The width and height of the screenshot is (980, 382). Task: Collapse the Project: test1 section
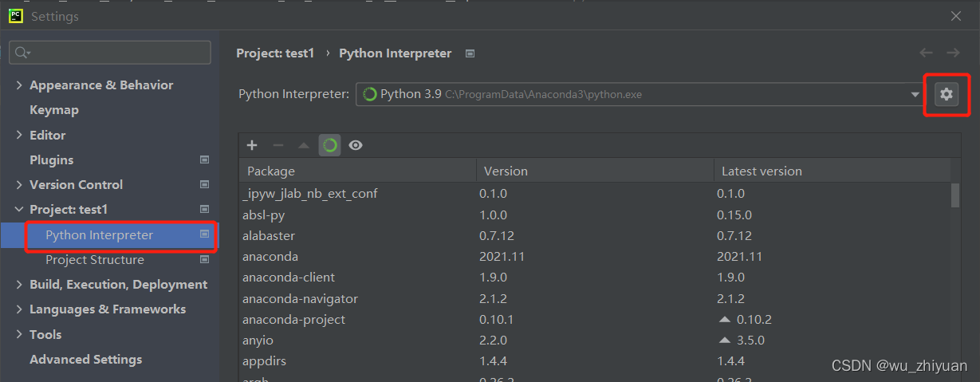coord(19,209)
